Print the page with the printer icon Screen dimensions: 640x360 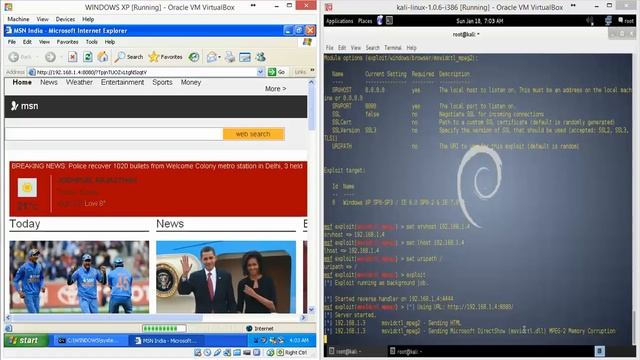[230, 57]
